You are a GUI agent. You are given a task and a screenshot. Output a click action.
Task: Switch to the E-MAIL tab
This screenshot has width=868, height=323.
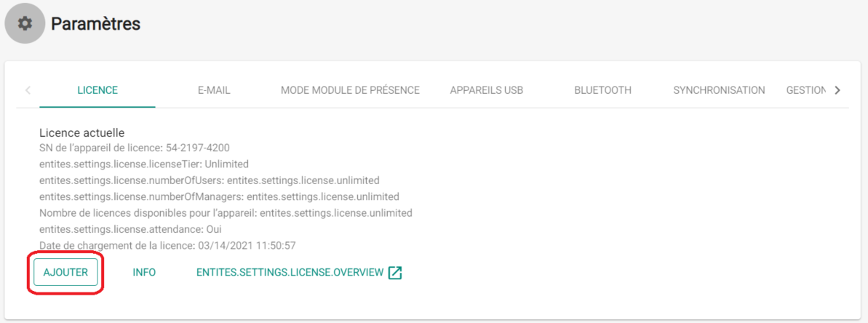tap(214, 90)
